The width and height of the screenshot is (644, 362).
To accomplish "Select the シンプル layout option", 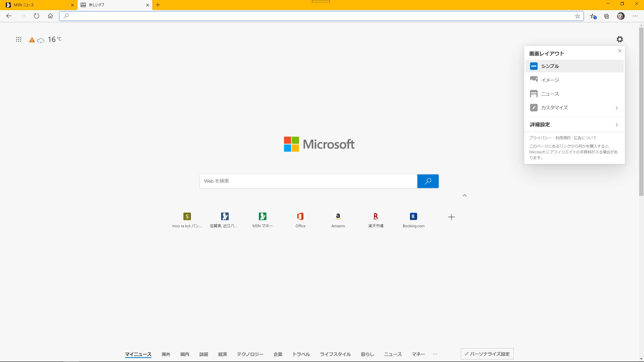I will [x=575, y=66].
